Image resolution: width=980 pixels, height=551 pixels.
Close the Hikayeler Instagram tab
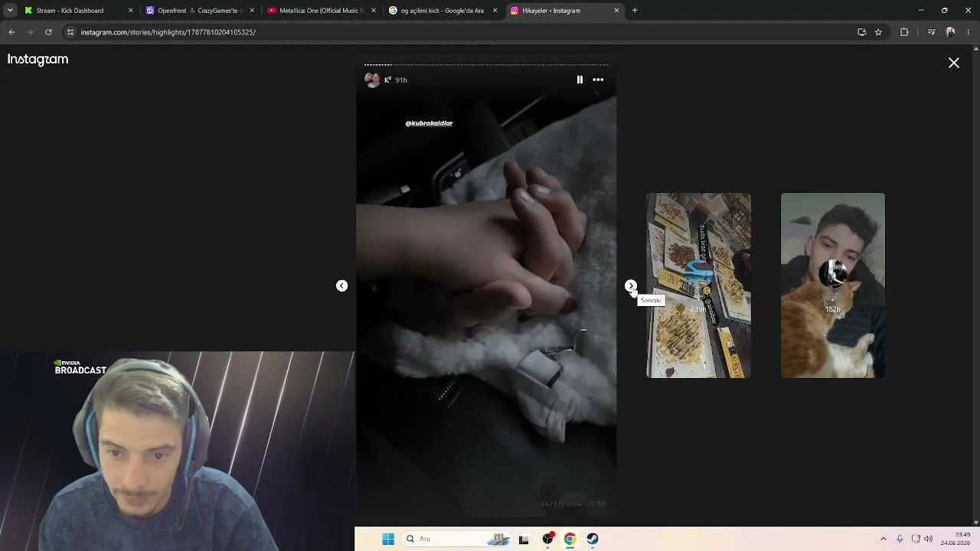pyautogui.click(x=616, y=11)
